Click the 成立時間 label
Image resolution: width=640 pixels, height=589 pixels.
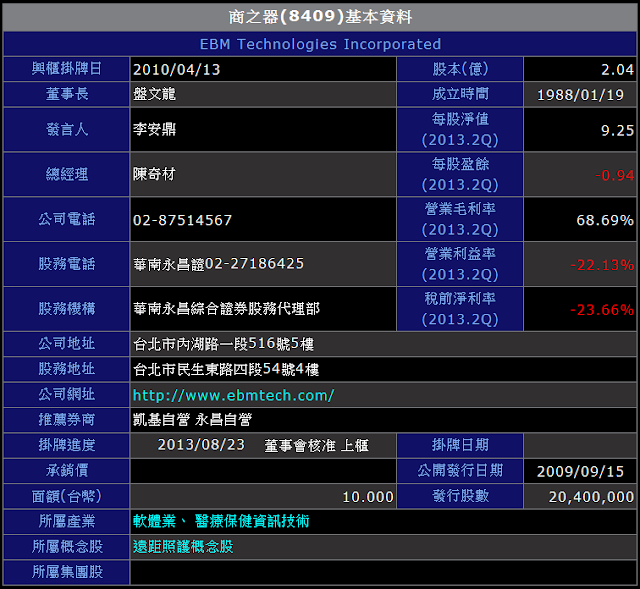[x=460, y=94]
